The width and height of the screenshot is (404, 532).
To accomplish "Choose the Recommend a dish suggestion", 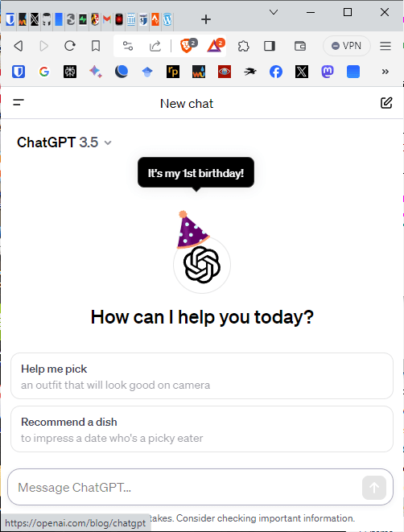I will (202, 429).
